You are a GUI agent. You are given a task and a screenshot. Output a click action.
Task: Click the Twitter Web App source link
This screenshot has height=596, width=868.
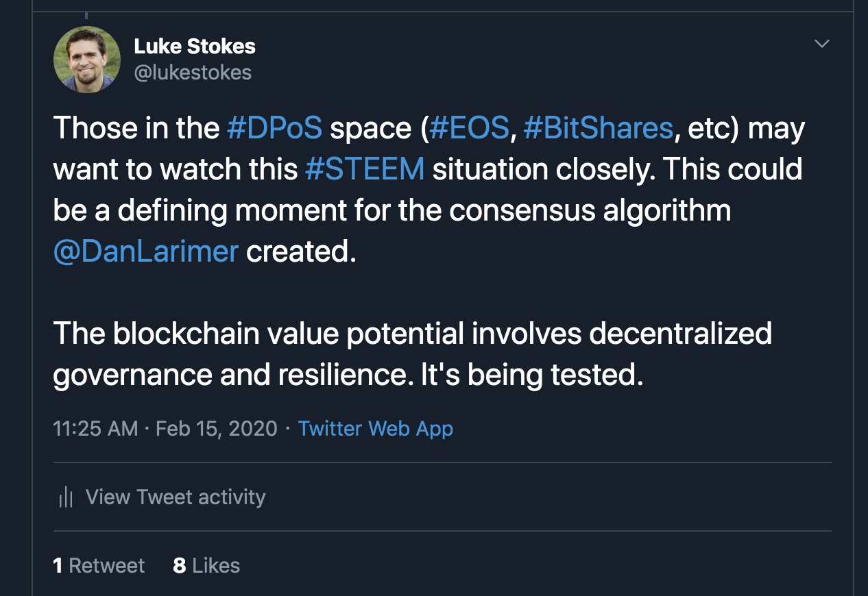pyautogui.click(x=375, y=429)
